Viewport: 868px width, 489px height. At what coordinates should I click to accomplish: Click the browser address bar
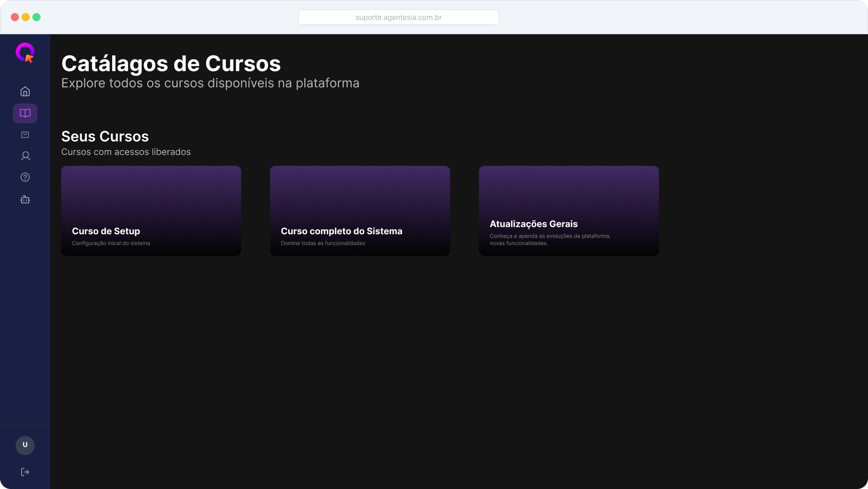coord(398,18)
